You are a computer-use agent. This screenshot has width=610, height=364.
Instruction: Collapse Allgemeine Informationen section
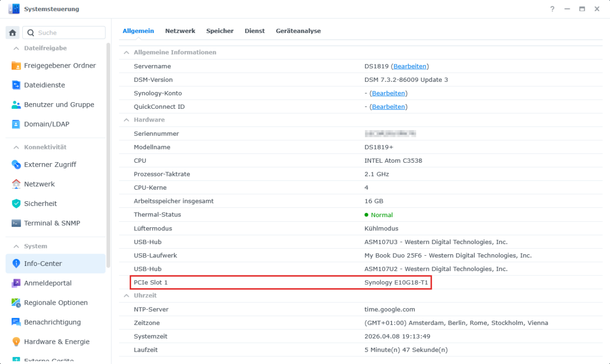126,52
